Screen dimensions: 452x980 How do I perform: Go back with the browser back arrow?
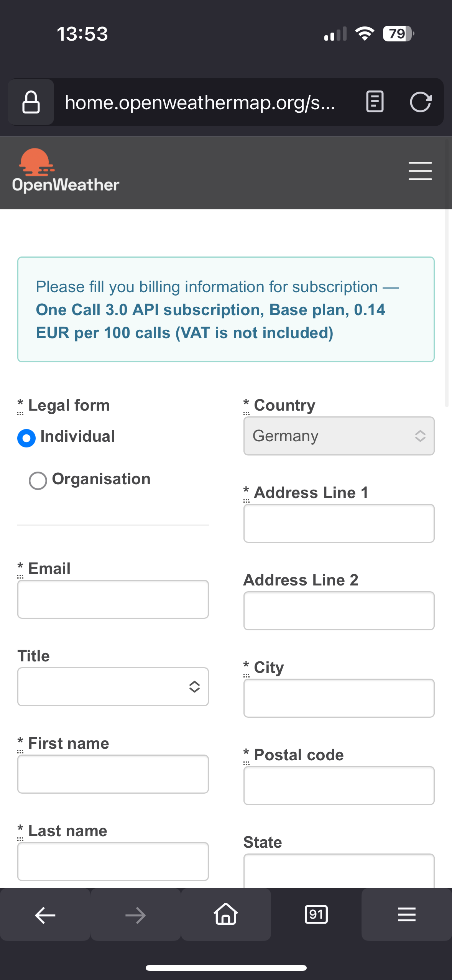tap(45, 915)
